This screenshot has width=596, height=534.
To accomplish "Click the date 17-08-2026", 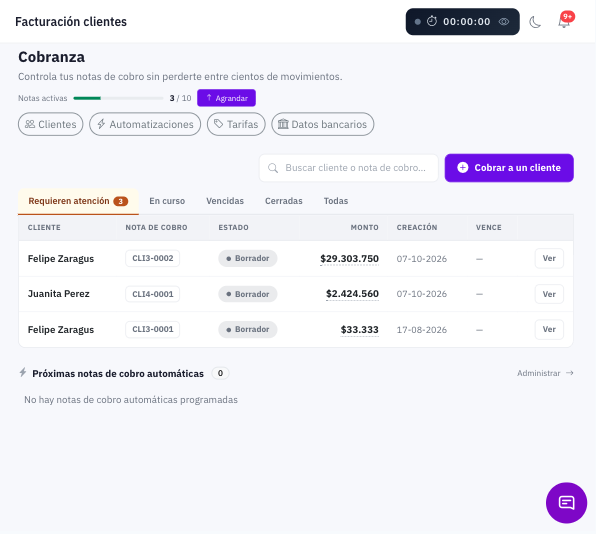I will tap(422, 330).
